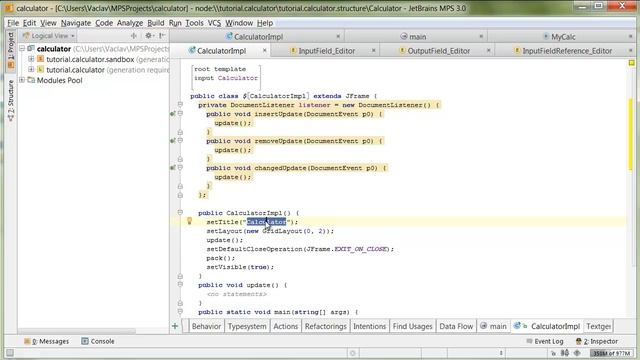Select calculator project row in tree
Viewport: 640px width, 360px height.
tap(93, 49)
